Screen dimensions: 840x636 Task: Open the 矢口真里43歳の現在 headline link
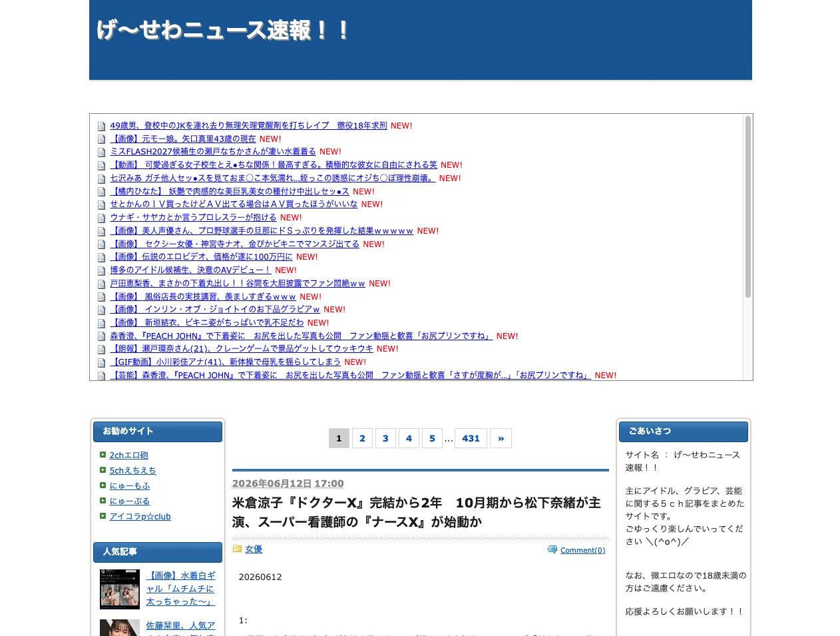tap(183, 139)
